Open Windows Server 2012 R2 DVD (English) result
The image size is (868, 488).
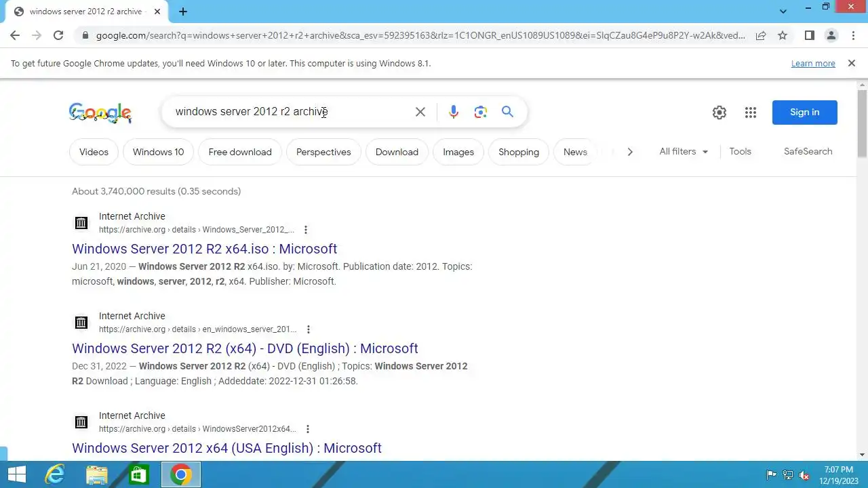tap(245, 348)
